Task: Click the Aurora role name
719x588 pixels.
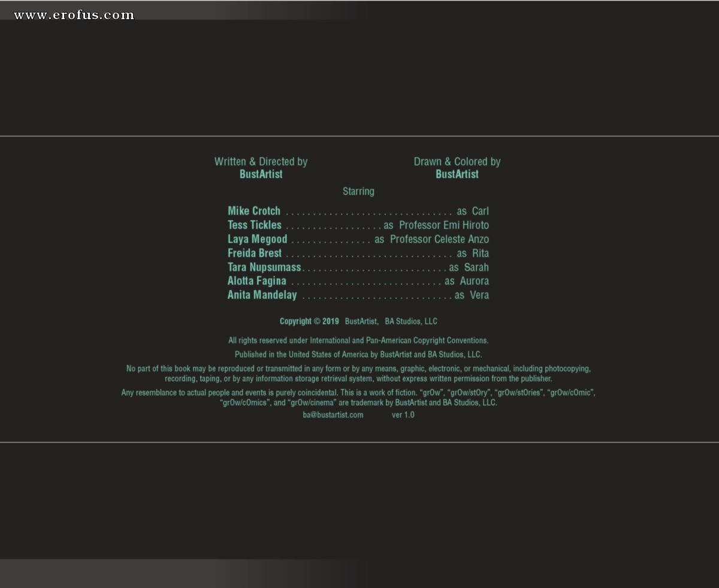Action: point(475,281)
